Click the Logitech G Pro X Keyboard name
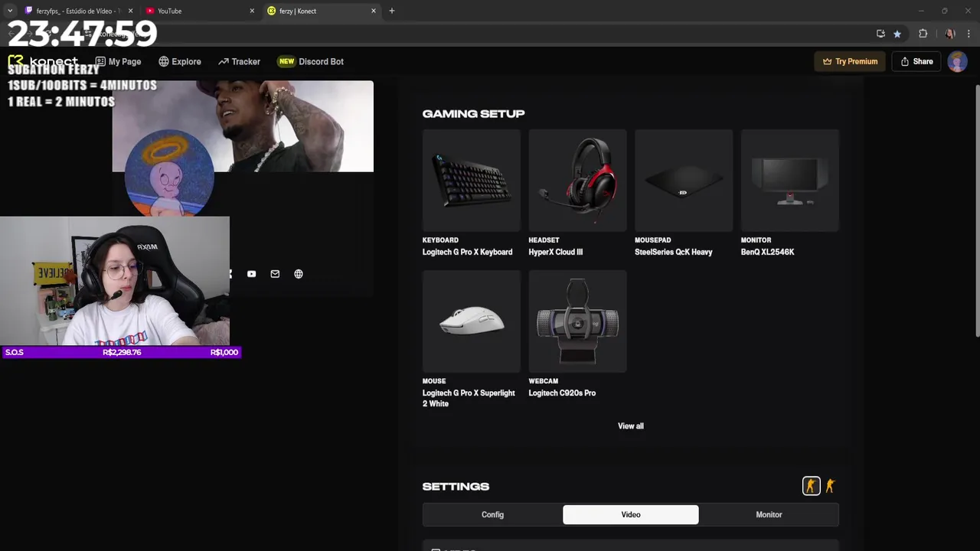This screenshot has height=551, width=980. click(x=467, y=252)
